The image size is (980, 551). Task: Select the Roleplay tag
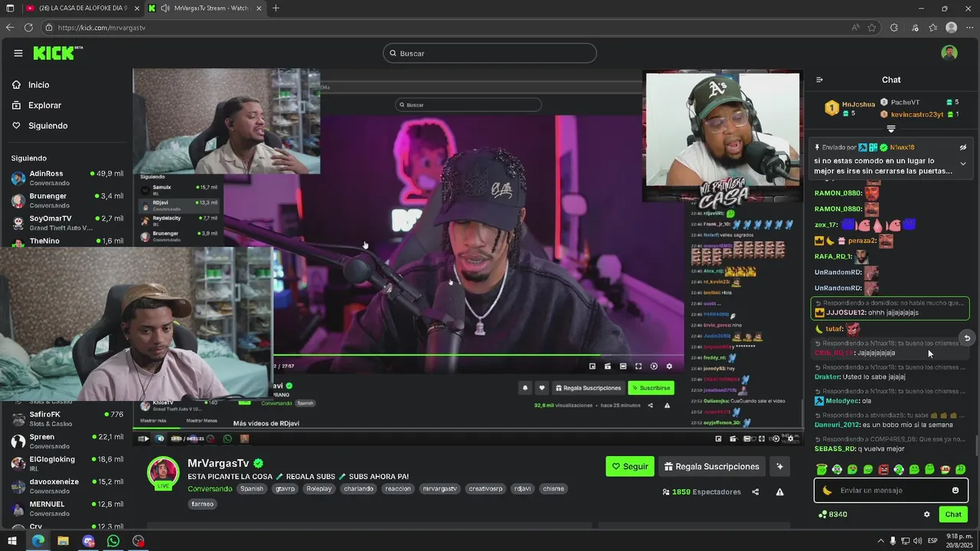(319, 488)
